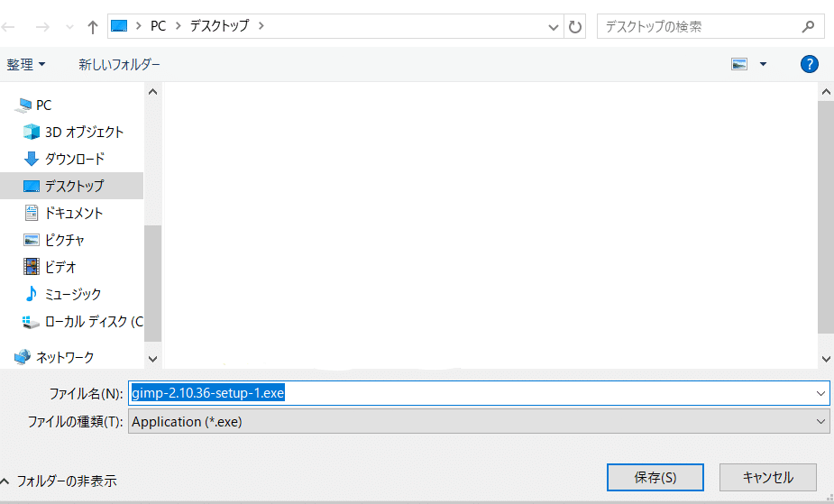Viewport: 834px width, 504px height.
Task: Select デスクトップ breadcrumb in address bar
Action: pyautogui.click(x=219, y=26)
